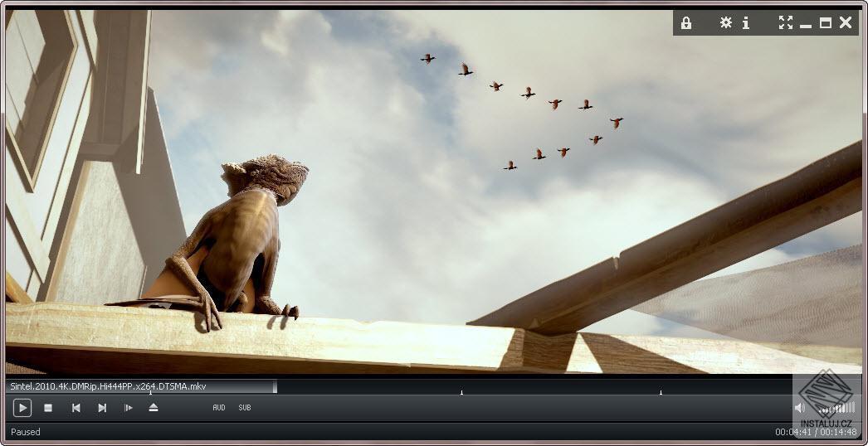Mute audio with the speaker icon

click(800, 408)
